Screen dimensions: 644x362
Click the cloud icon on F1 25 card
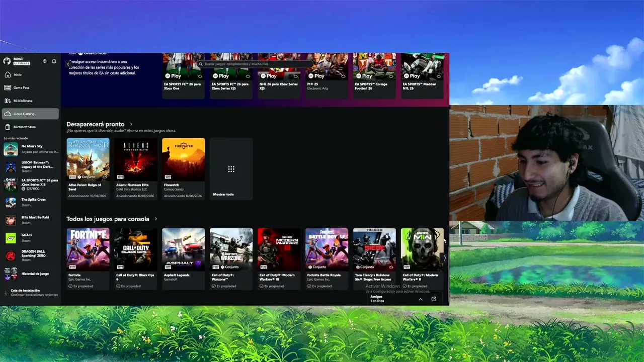click(343, 76)
